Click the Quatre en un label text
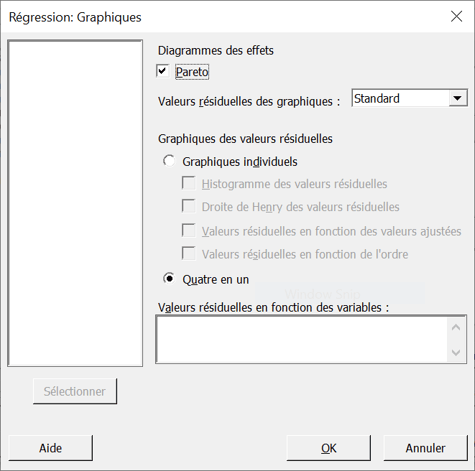475x471 pixels. 215,279
